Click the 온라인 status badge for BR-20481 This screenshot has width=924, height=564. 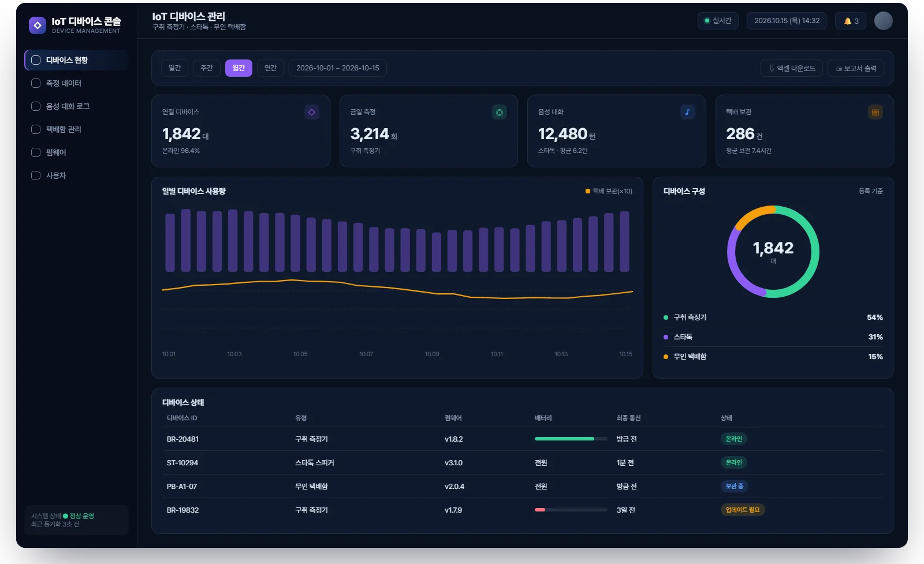pyautogui.click(x=734, y=439)
